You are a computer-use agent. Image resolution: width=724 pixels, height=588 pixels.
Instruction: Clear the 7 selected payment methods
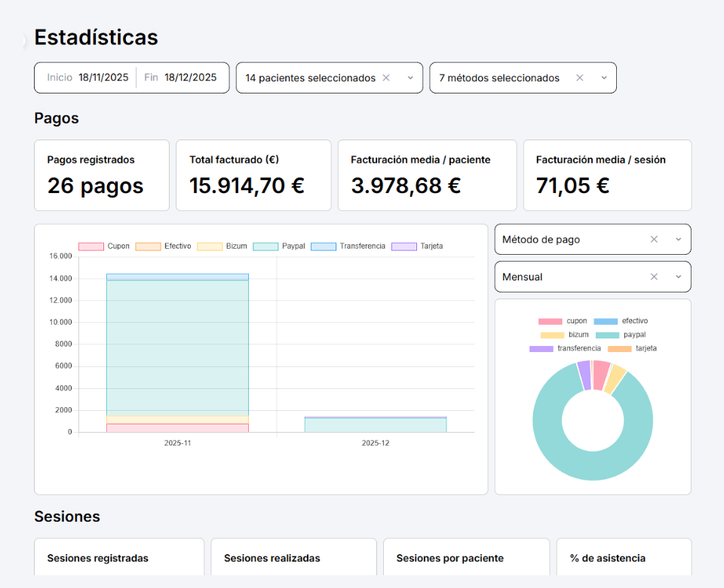pyautogui.click(x=579, y=78)
